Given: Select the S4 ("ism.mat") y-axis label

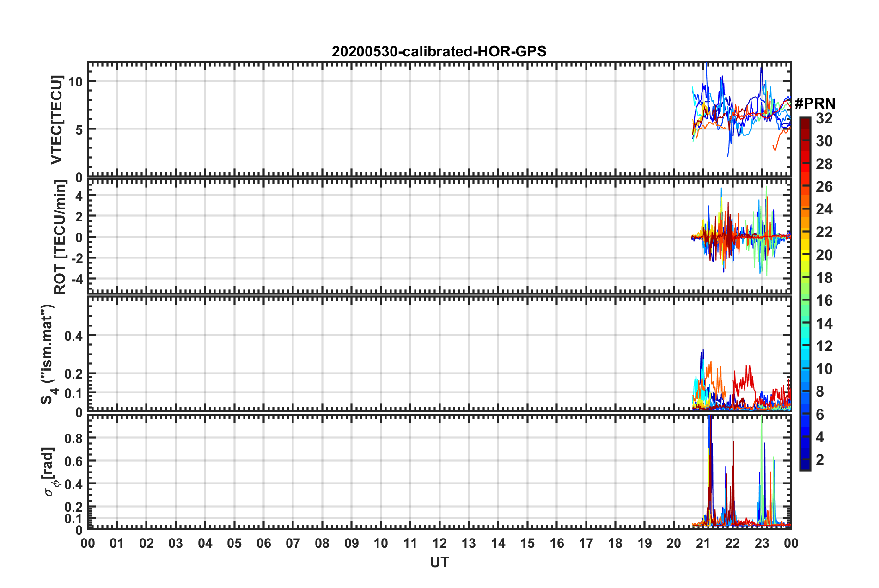Looking at the screenshot, I should coord(49,355).
